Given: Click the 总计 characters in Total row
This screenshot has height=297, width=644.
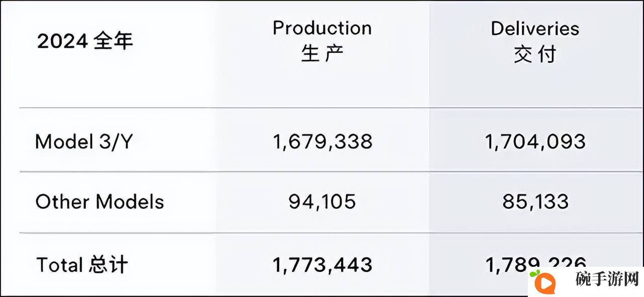Looking at the screenshot, I should pyautogui.click(x=109, y=264).
